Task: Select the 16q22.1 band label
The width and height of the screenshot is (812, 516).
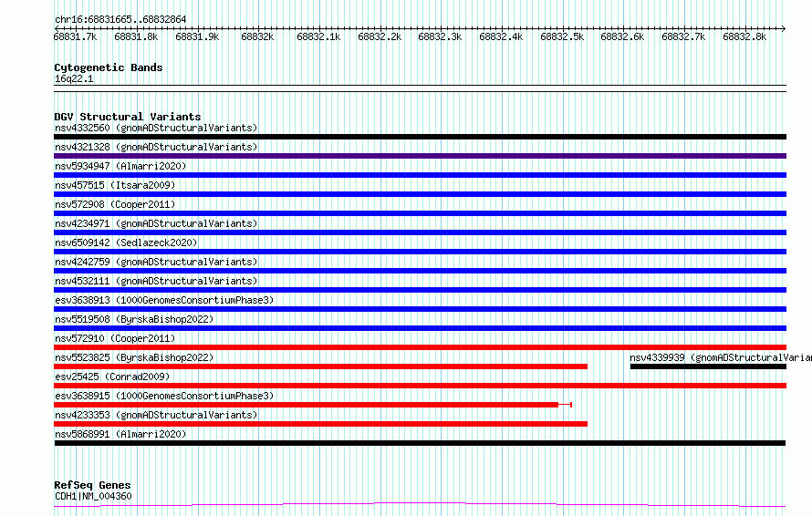Action: click(74, 78)
